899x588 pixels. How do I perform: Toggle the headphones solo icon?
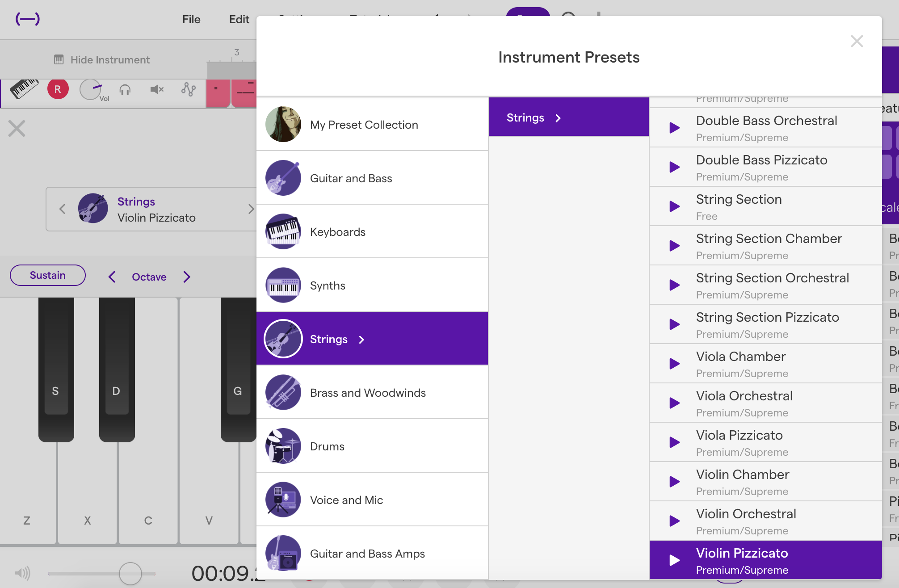pos(125,90)
